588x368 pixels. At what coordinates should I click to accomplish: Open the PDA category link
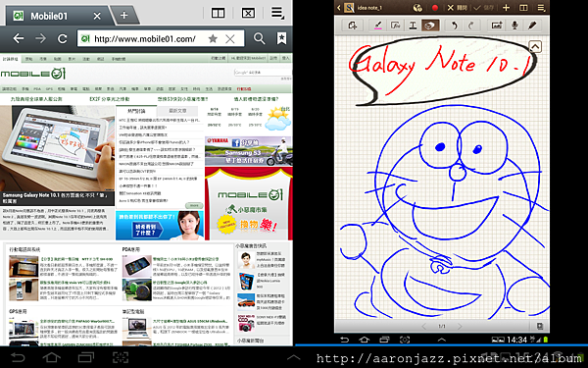coord(37,89)
